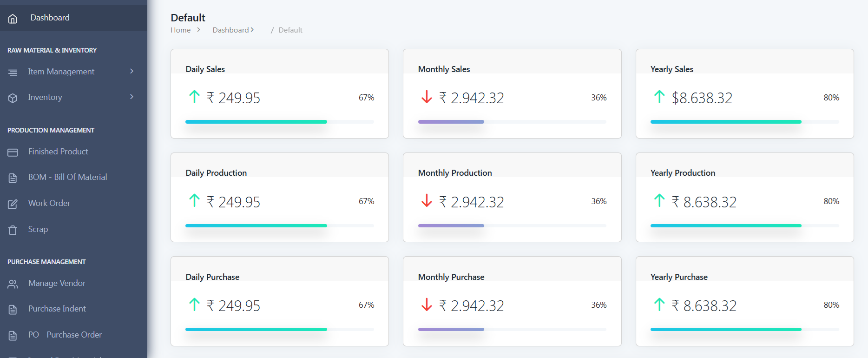
Task: Click the Inventory box icon
Action: point(13,98)
